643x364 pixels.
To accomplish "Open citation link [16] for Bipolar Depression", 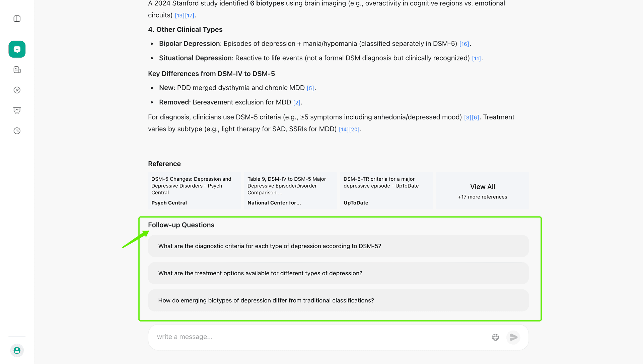I will [x=464, y=43].
